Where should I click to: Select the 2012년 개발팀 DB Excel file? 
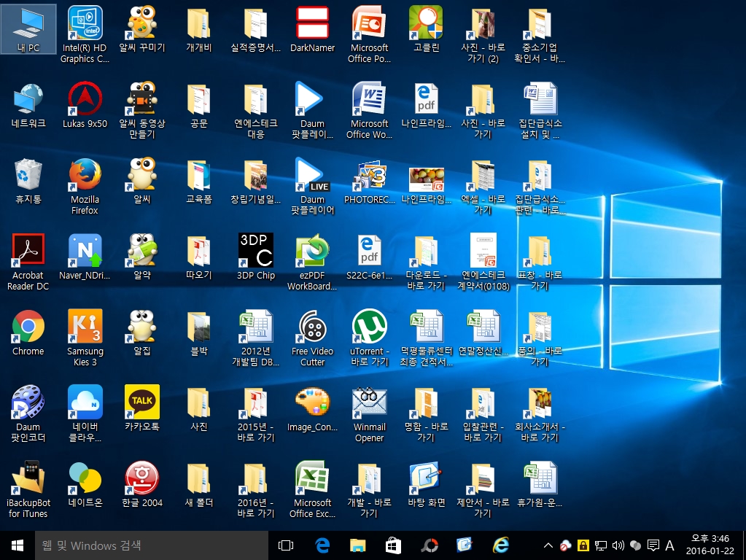255,338
